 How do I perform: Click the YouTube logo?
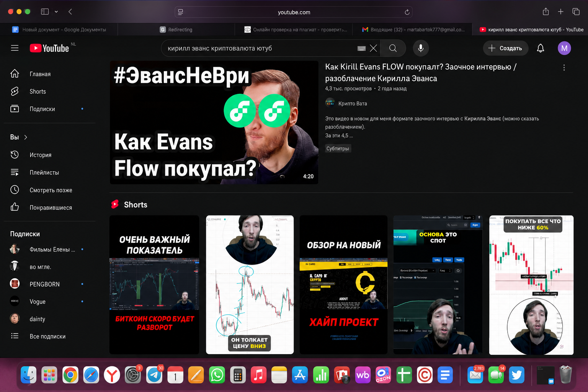pos(49,48)
